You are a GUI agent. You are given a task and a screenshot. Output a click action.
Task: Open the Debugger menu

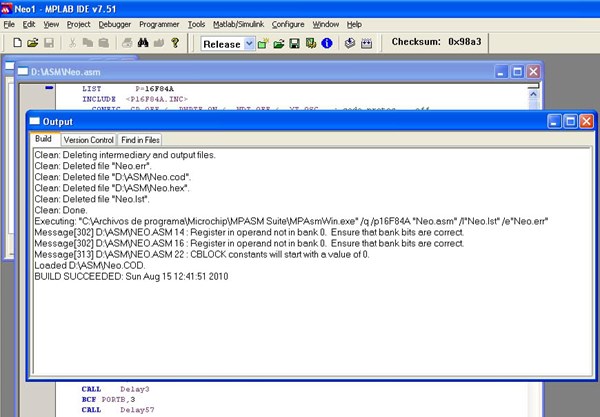(114, 24)
